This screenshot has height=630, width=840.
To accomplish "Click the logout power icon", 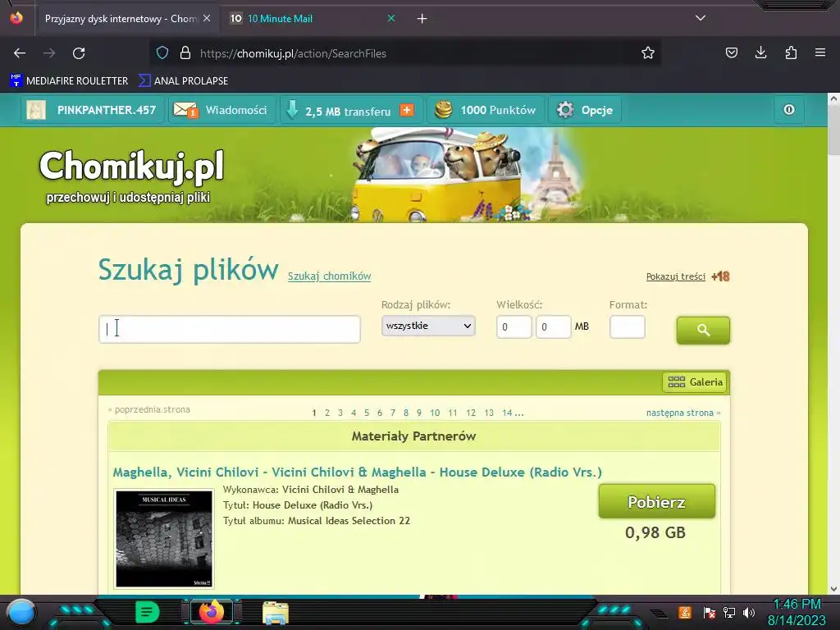I will (789, 110).
